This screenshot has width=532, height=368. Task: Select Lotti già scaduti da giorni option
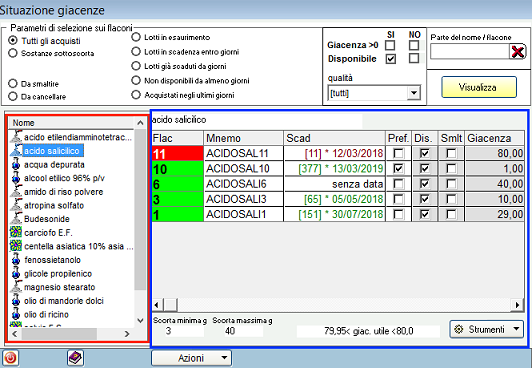(x=136, y=66)
